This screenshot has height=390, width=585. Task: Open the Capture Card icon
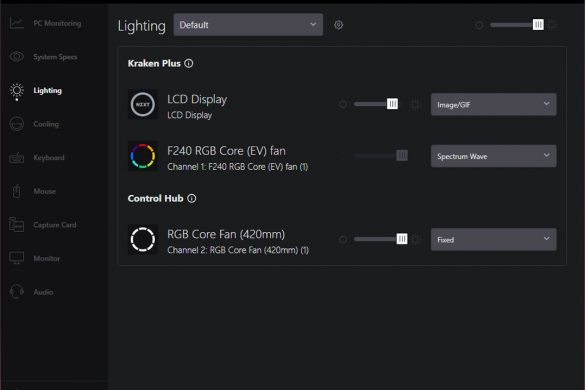pos(17,225)
